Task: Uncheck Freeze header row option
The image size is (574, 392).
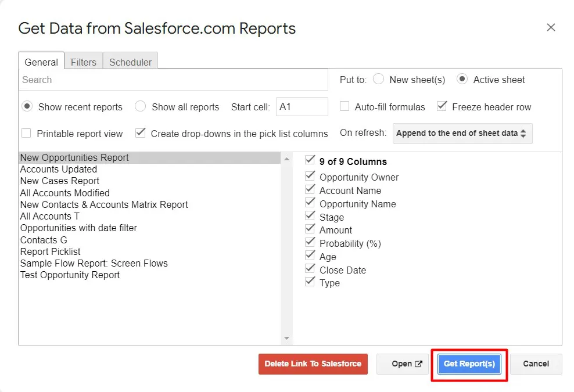Action: point(442,106)
